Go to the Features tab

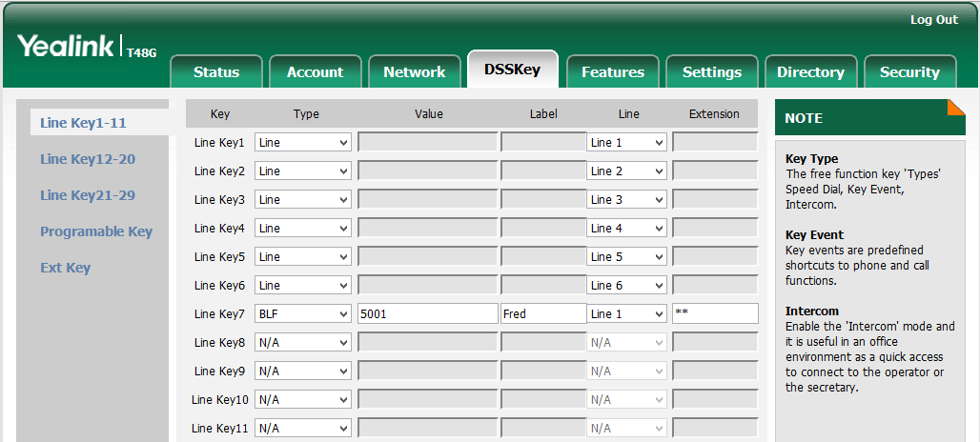pos(612,71)
